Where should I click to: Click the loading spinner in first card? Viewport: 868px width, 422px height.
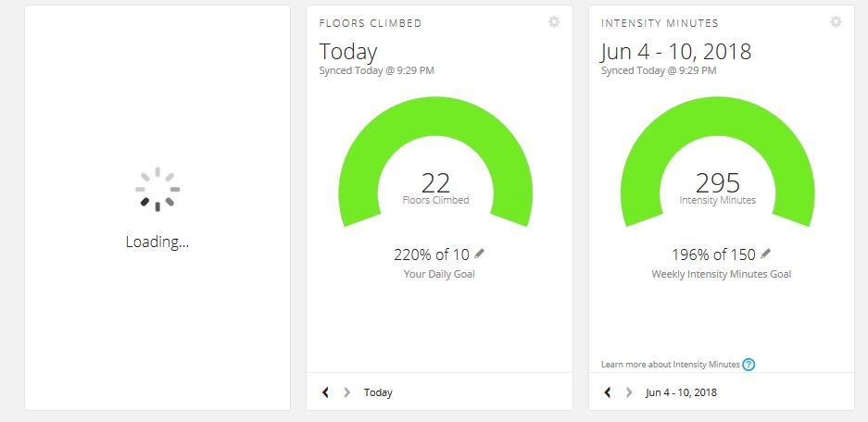click(x=157, y=190)
